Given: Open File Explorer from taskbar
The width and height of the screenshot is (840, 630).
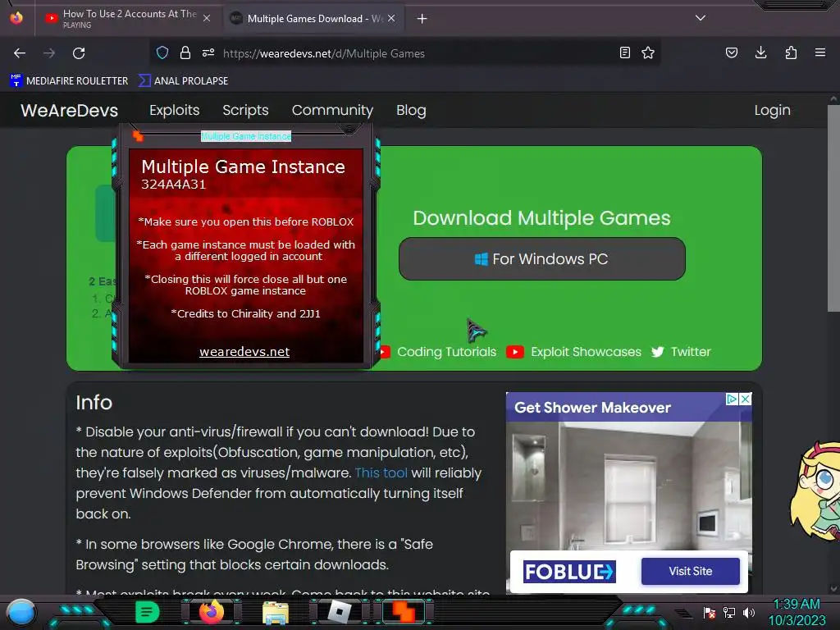Looking at the screenshot, I should (x=276, y=612).
